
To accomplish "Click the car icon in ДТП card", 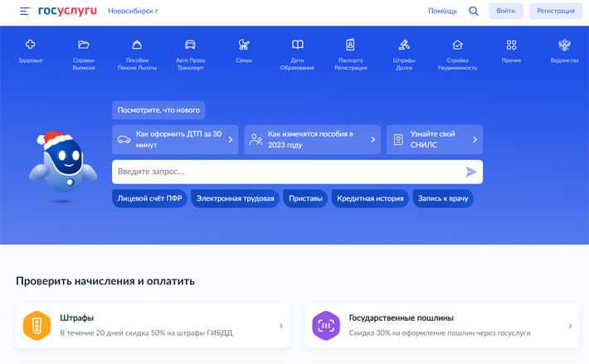I will click(x=124, y=139).
